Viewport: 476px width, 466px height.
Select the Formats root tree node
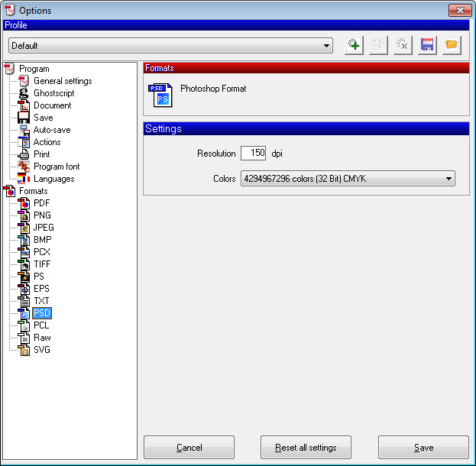34,191
